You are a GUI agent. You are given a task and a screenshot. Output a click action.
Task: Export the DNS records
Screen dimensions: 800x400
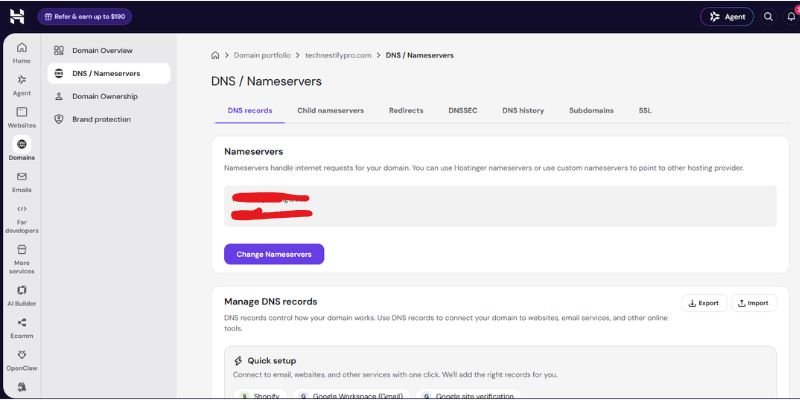(x=704, y=303)
